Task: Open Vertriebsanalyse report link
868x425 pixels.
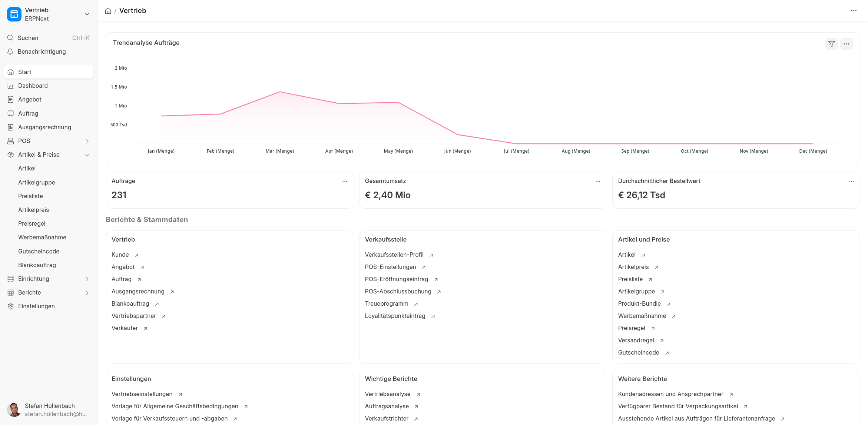Action: point(388,394)
